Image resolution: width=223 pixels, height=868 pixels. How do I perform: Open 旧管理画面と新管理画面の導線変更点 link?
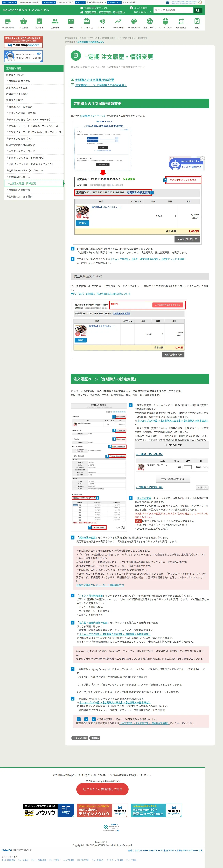pos(104,12)
